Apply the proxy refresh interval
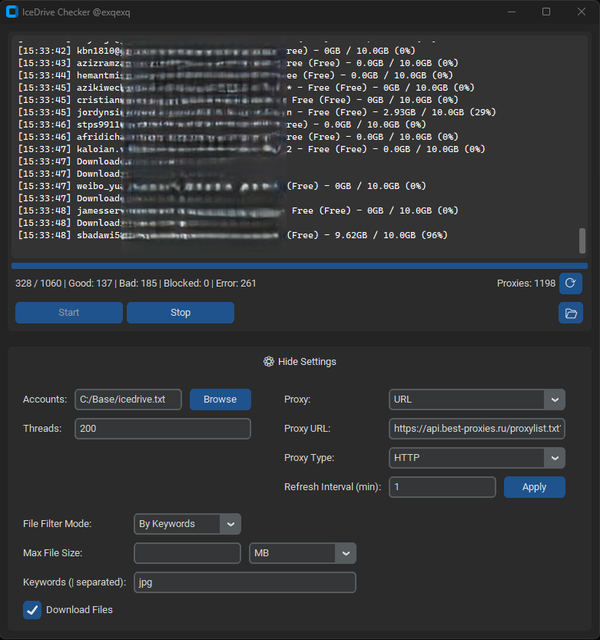The image size is (600, 640). (534, 487)
